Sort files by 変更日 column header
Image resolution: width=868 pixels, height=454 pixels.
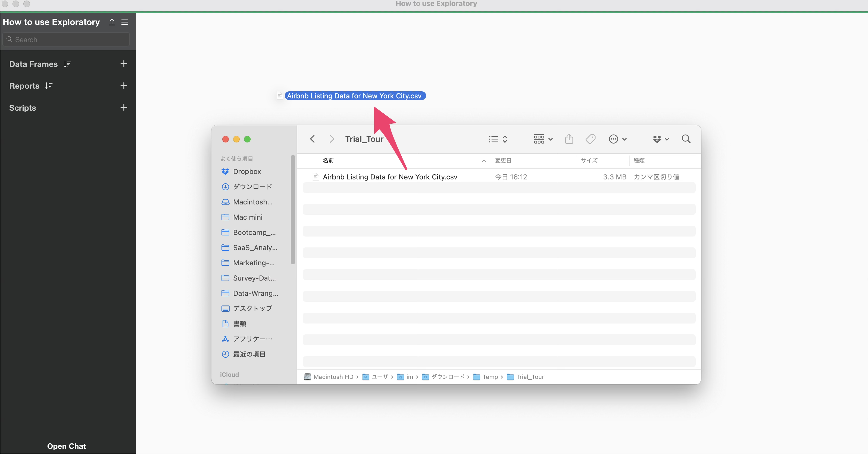[503, 160]
